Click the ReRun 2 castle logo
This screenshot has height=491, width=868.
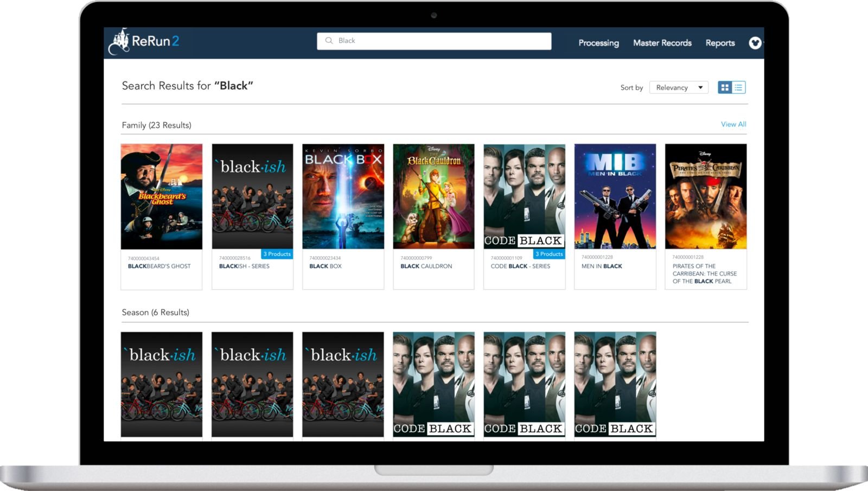pyautogui.click(x=144, y=42)
